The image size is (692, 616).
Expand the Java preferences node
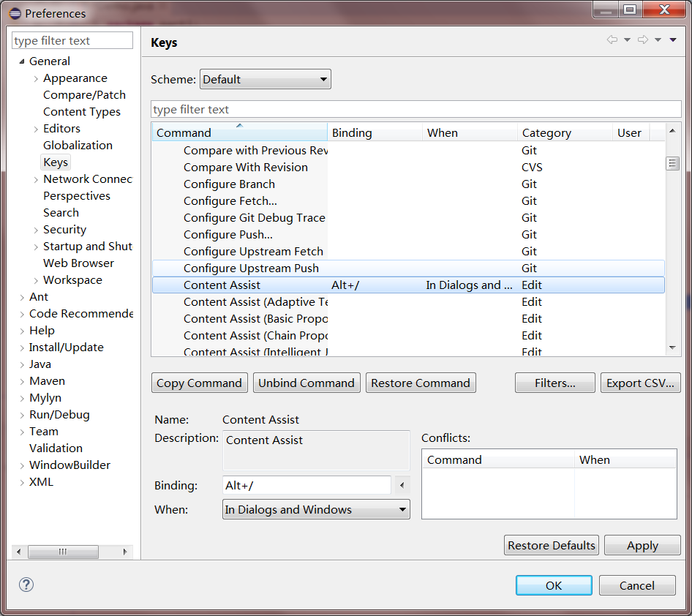[22, 364]
